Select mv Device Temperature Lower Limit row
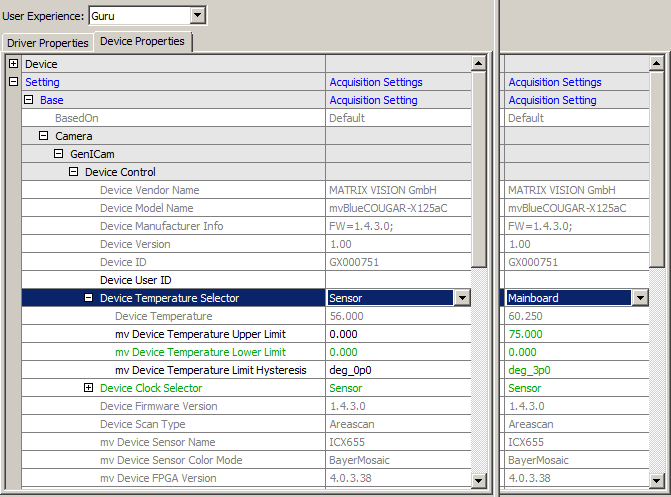671x497 pixels. pyautogui.click(x=200, y=352)
